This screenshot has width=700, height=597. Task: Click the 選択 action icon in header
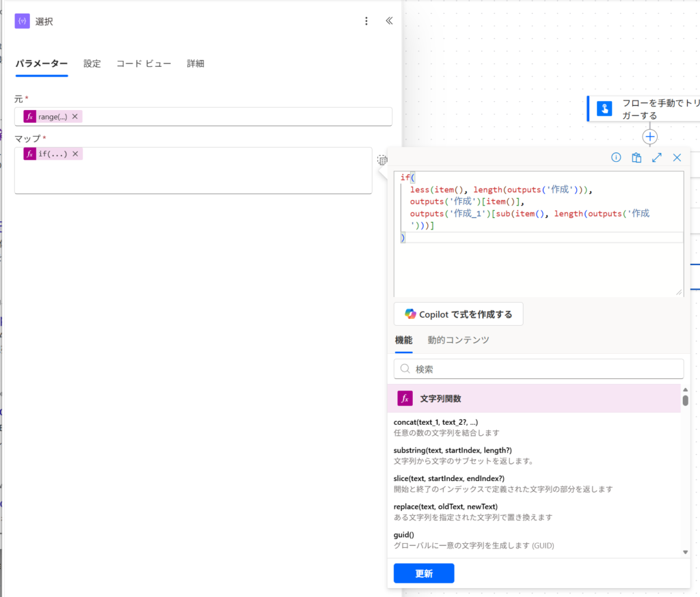click(x=22, y=21)
